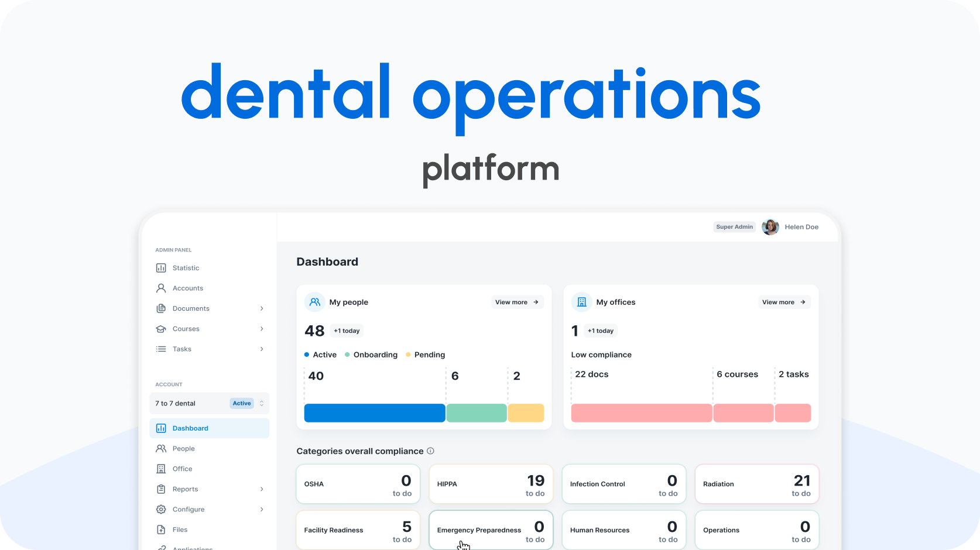This screenshot has height=550, width=980.
Task: Click the blue Active people bar segment
Action: click(x=375, y=413)
